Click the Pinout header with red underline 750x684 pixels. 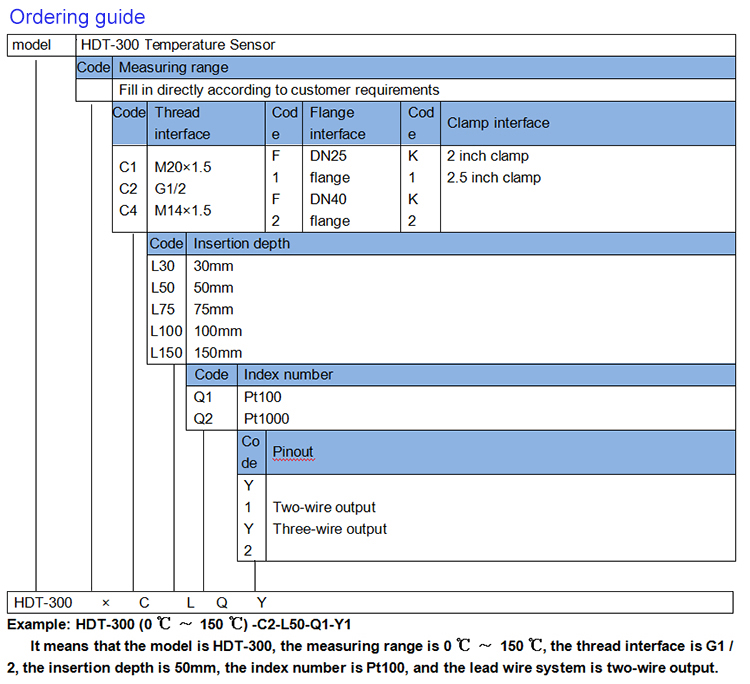pyautogui.click(x=293, y=452)
